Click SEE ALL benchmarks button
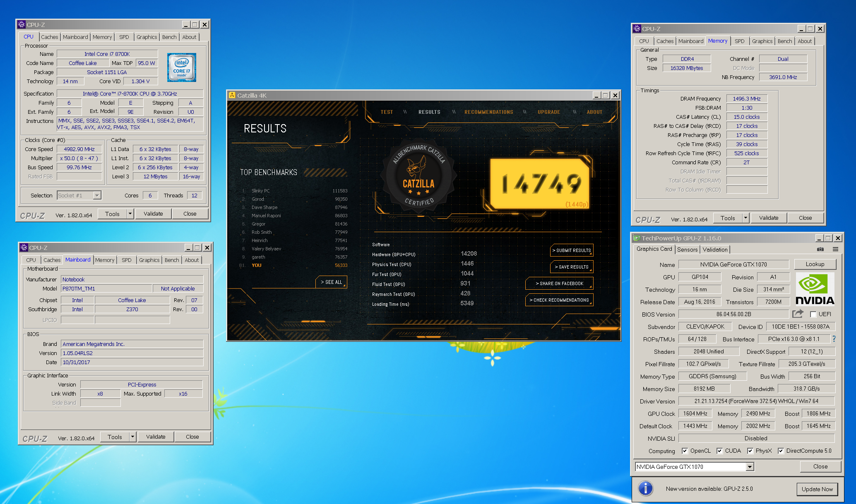This screenshot has height=504, width=856. click(331, 282)
